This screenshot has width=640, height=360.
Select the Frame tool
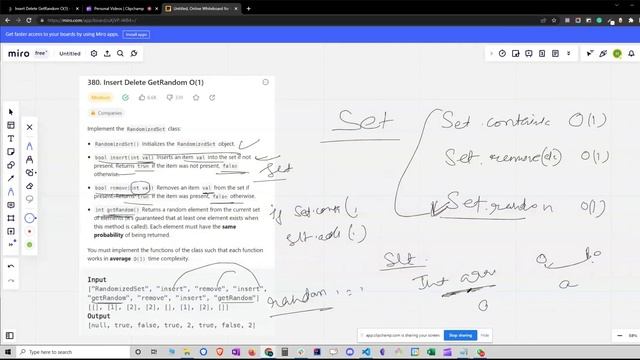[11, 218]
